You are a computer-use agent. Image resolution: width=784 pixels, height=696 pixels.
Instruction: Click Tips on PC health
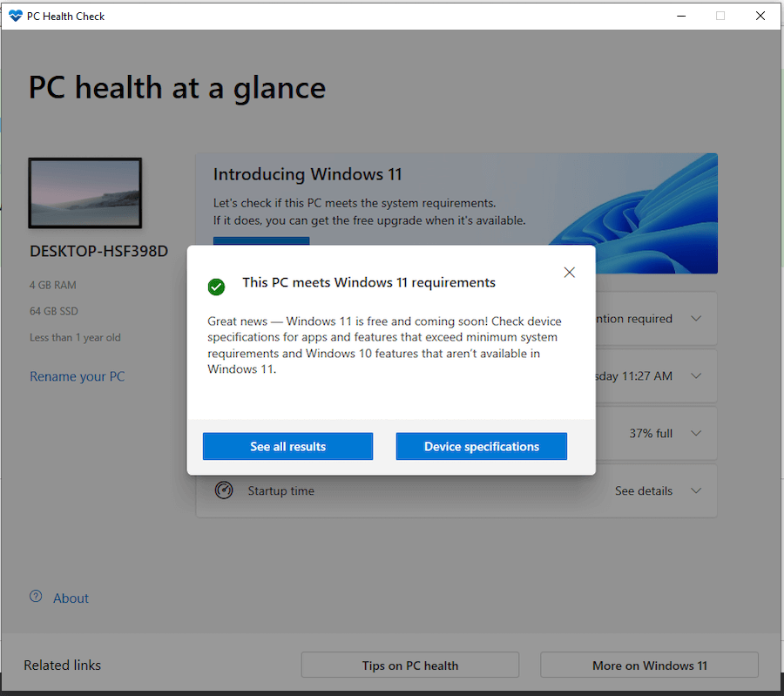pyautogui.click(x=409, y=665)
